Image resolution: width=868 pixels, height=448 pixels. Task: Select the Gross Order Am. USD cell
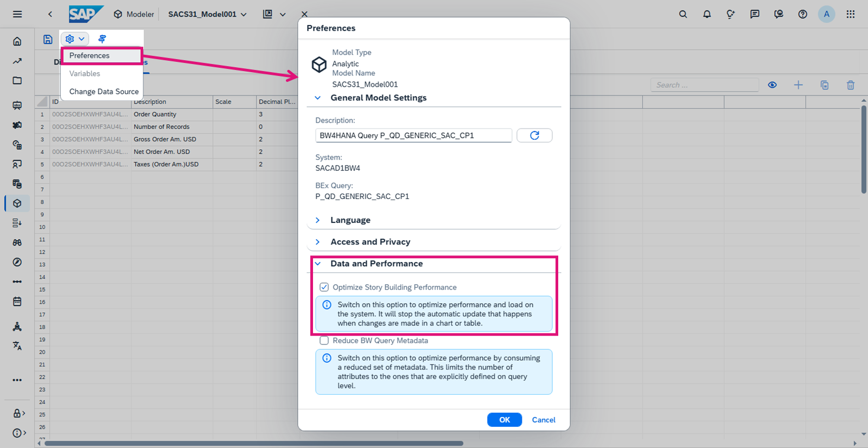point(172,139)
